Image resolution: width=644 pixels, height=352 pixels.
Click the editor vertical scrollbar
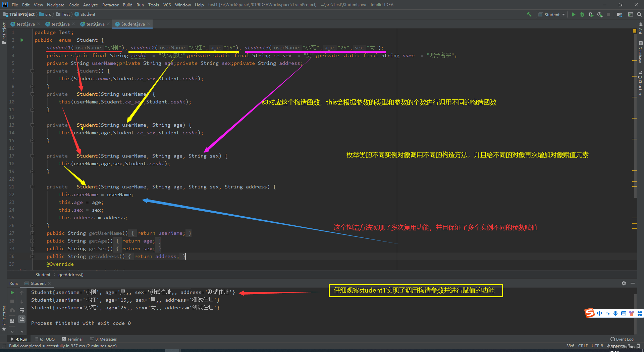635,116
